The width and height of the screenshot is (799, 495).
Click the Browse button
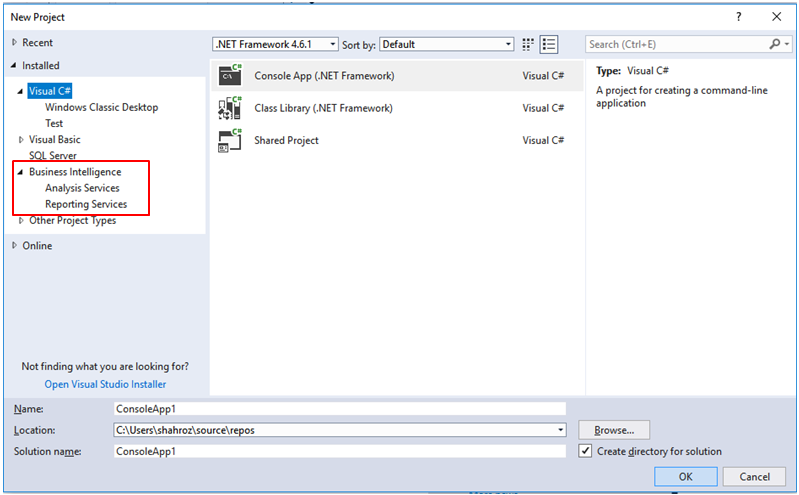(x=614, y=430)
